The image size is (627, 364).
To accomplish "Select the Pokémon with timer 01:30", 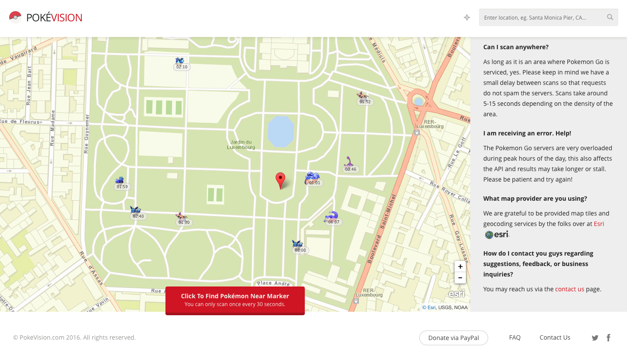I will click(x=181, y=216).
